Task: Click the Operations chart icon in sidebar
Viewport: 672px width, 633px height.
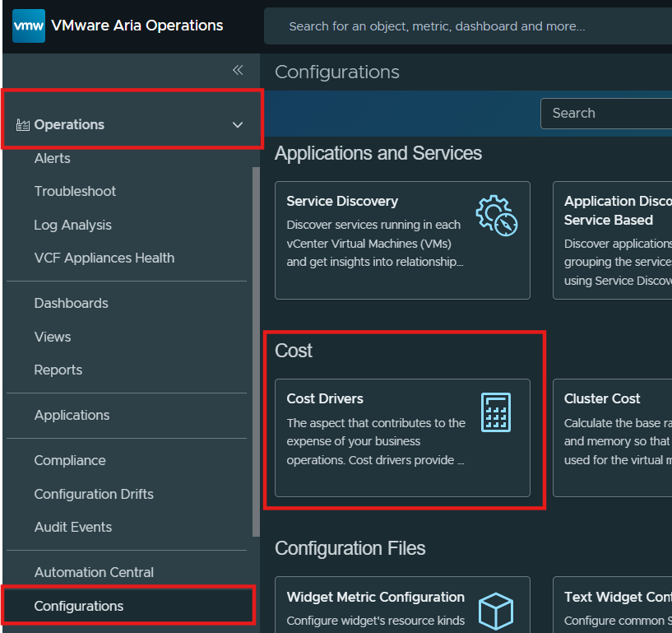Action: click(x=23, y=125)
